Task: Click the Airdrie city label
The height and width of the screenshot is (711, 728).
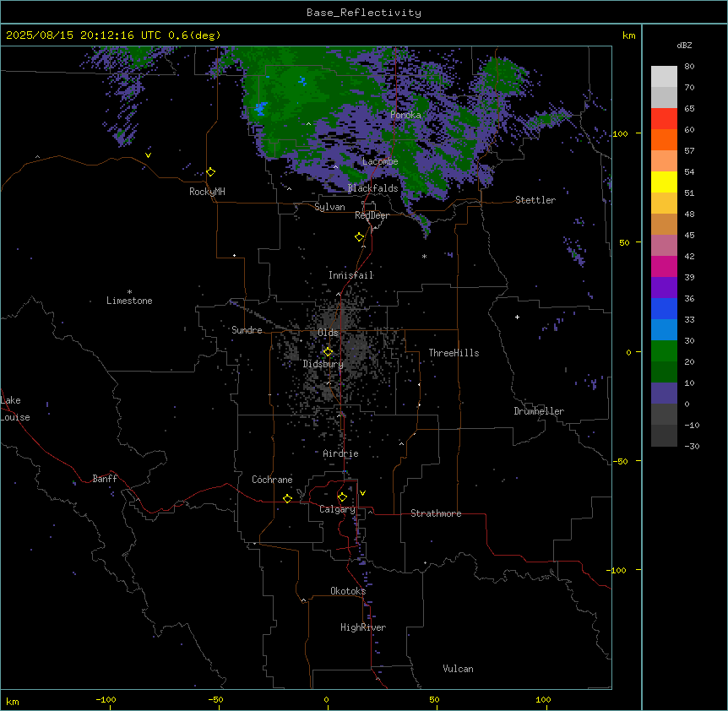Action: (x=341, y=453)
